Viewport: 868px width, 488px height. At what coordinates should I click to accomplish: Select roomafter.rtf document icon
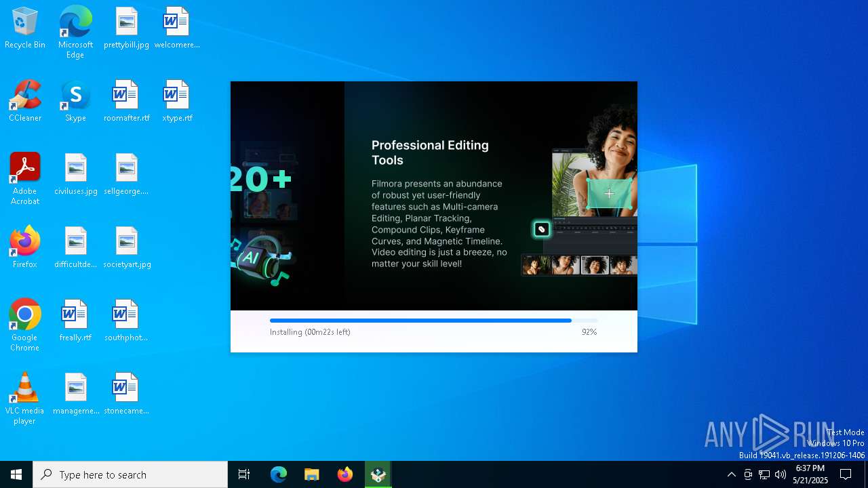pyautogui.click(x=126, y=101)
